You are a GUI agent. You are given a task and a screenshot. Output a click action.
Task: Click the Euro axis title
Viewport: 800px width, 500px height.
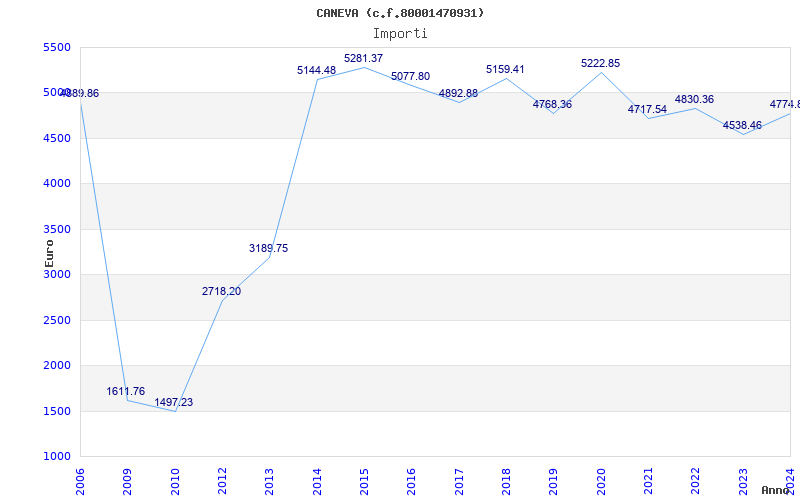[x=49, y=254]
